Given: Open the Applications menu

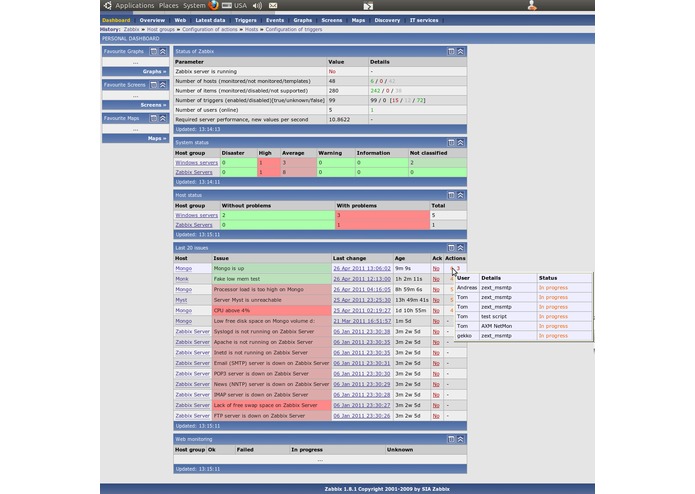Looking at the screenshot, I should (x=135, y=6).
